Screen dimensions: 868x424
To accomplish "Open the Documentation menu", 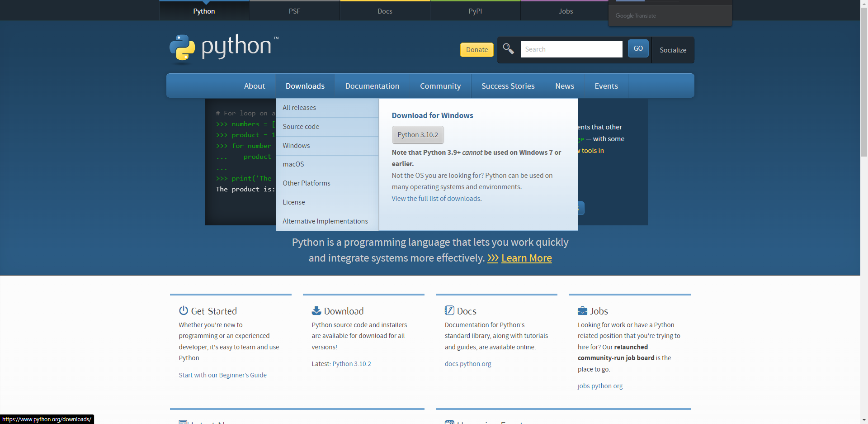I will [372, 86].
